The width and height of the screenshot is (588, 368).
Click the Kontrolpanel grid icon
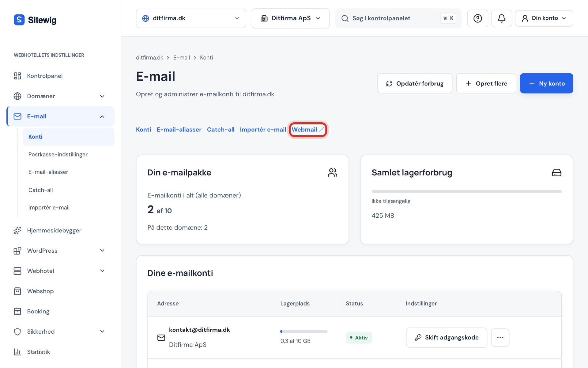17,76
